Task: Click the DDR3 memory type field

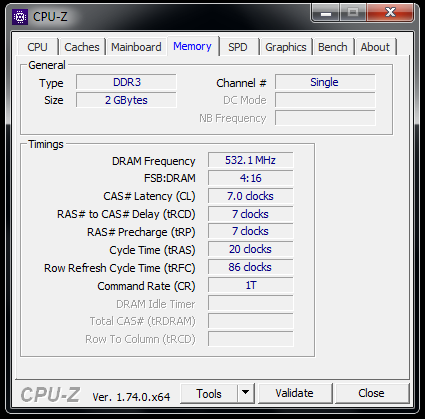Action: (126, 82)
